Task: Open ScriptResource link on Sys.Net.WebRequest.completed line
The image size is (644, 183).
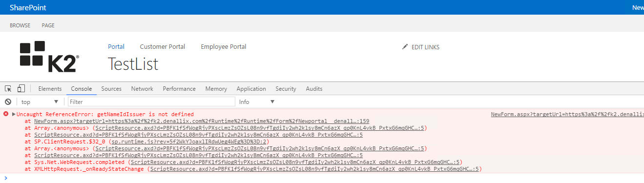Action: (x=295, y=162)
